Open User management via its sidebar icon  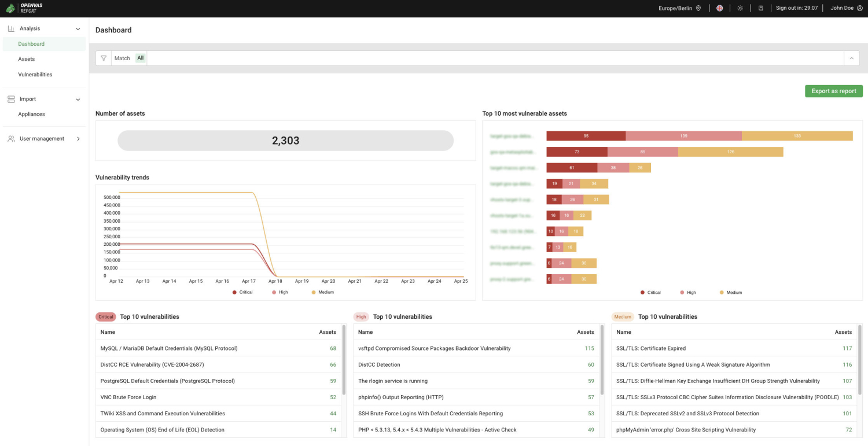click(11, 138)
